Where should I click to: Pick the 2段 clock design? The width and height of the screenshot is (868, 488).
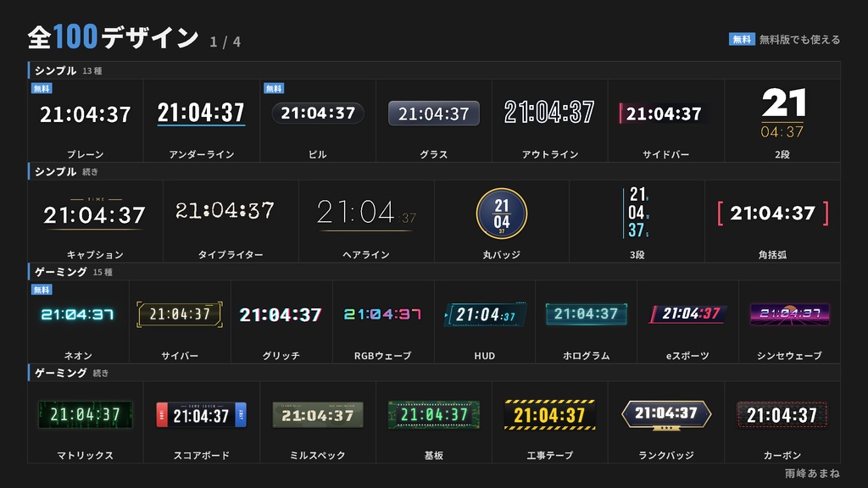[782, 120]
